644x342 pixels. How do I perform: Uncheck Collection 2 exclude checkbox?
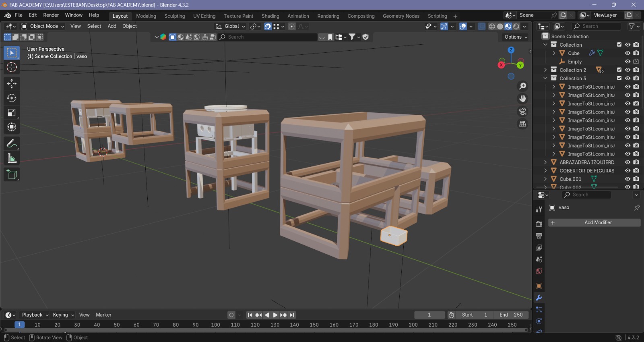click(619, 70)
